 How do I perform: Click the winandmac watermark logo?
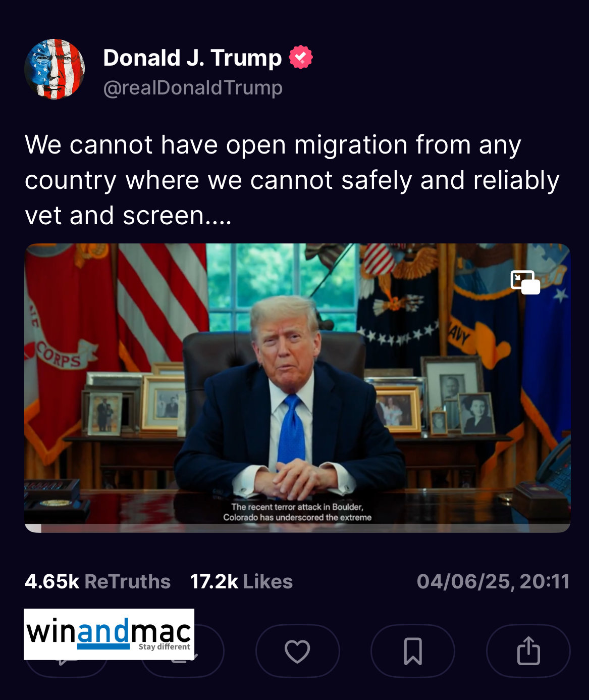pyautogui.click(x=109, y=634)
